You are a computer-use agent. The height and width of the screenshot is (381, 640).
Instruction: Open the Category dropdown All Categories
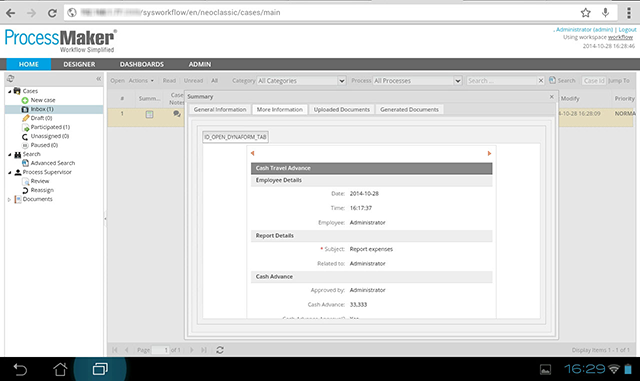[x=302, y=81]
